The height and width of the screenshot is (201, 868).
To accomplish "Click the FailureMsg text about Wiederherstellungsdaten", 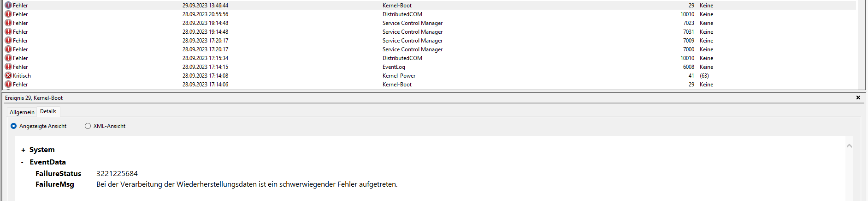I will coord(247,184).
